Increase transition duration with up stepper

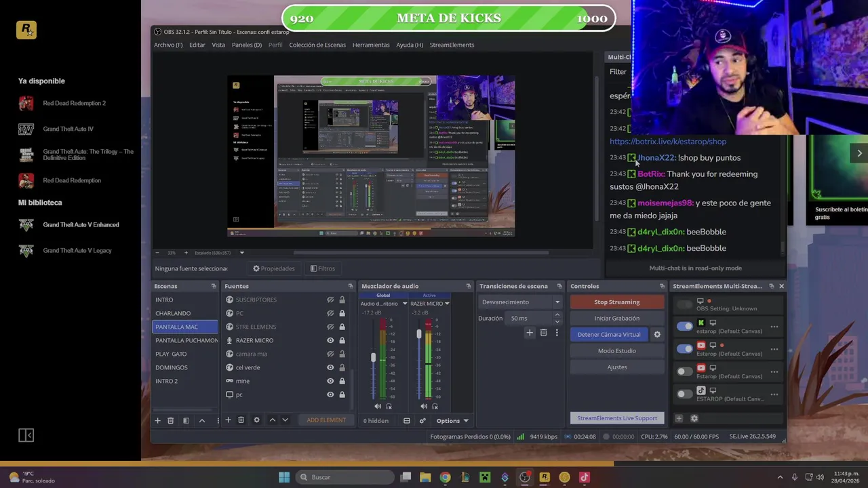557,314
